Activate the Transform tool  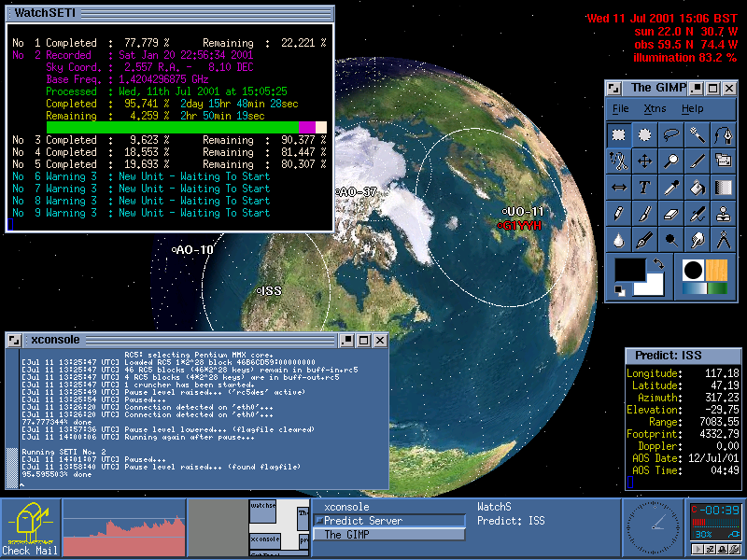click(723, 161)
